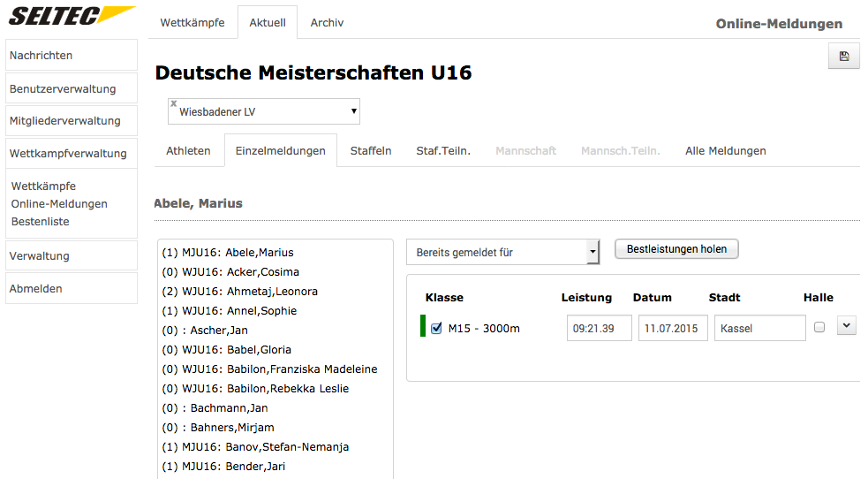Open the row options arrow next to Halle
The image size is (868, 479).
click(x=846, y=326)
